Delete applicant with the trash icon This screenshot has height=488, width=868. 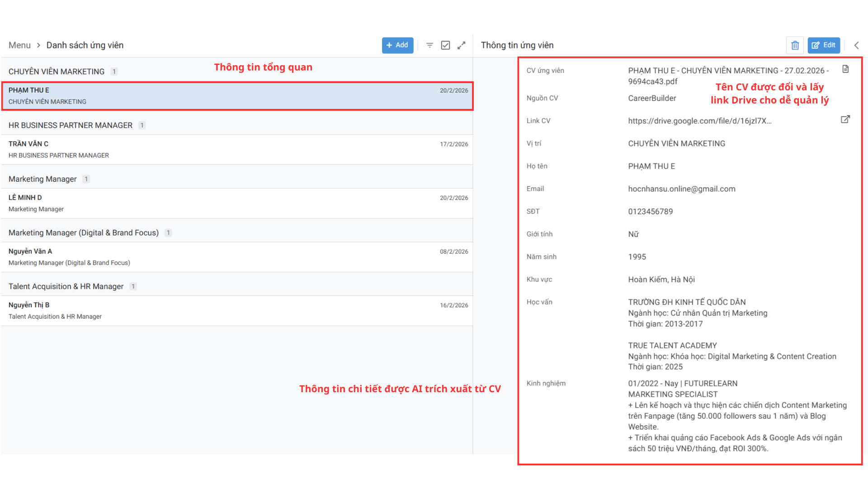click(795, 45)
